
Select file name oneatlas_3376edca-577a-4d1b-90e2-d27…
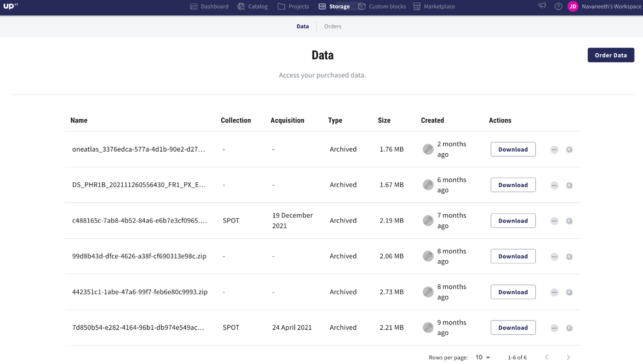pos(139,149)
